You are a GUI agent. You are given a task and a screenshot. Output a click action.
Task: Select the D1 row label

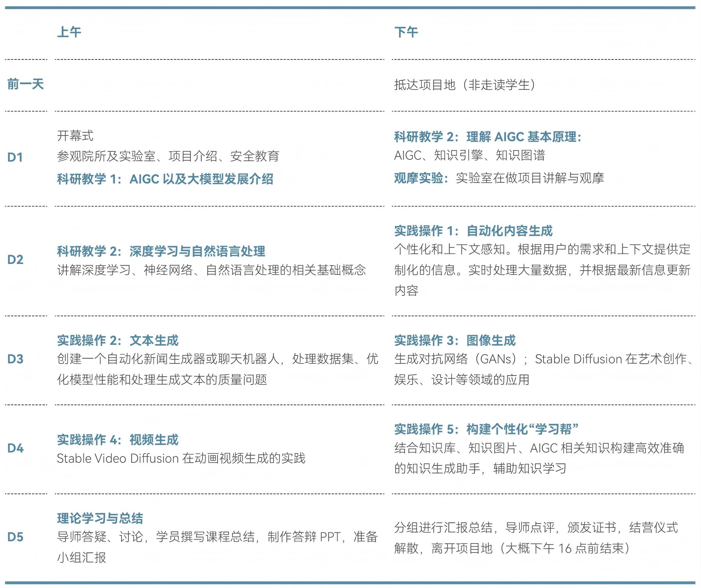[x=15, y=157]
